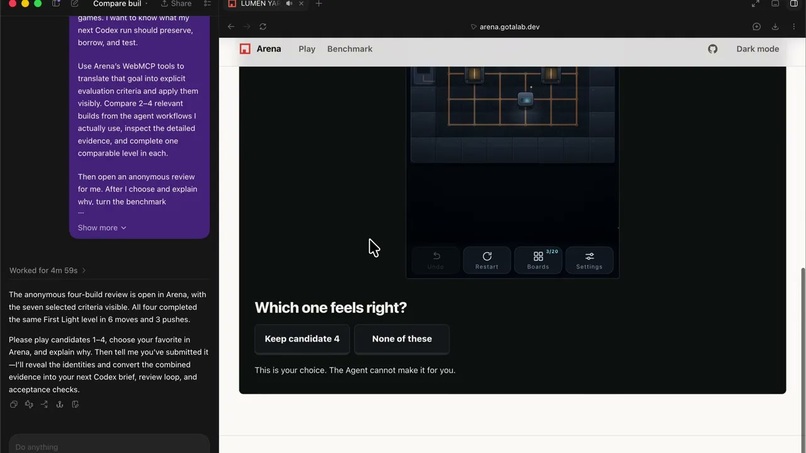
Task: Toggle Dark mode in Arena header
Action: 757,49
